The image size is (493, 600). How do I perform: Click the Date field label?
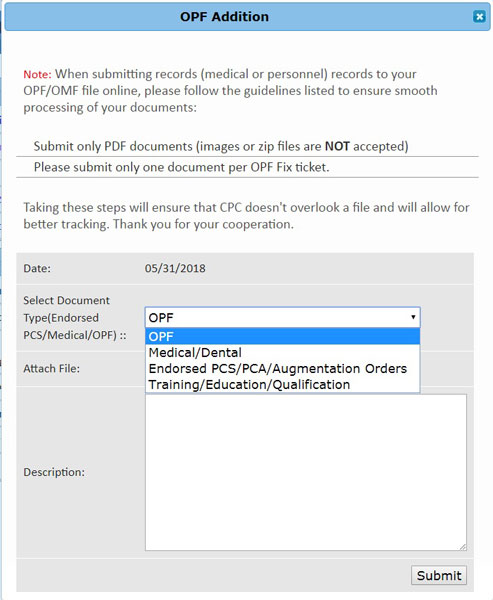point(37,268)
